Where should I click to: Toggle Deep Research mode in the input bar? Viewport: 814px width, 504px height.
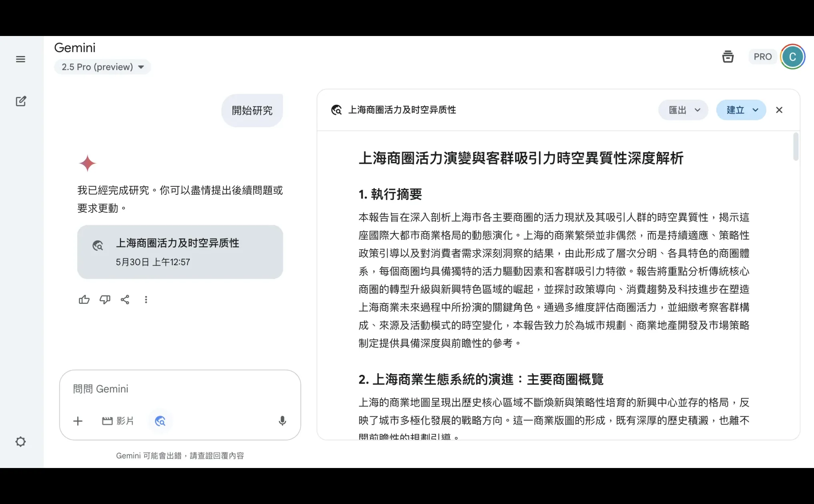160,421
